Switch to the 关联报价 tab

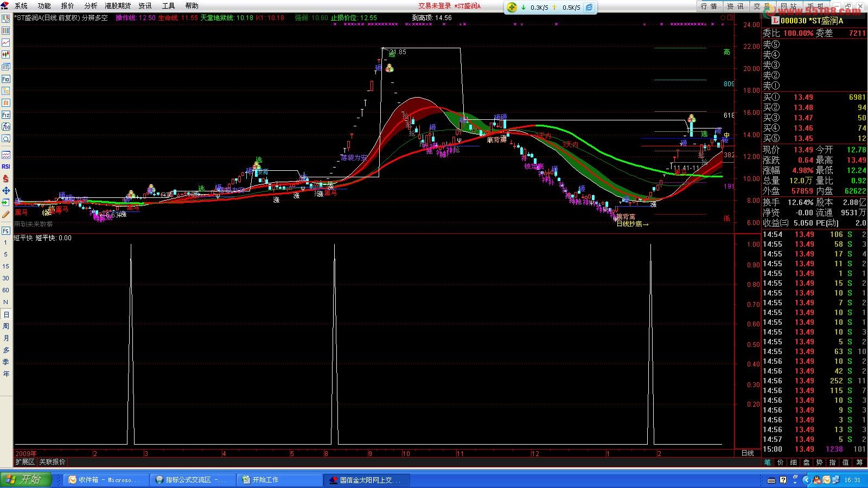(52, 462)
